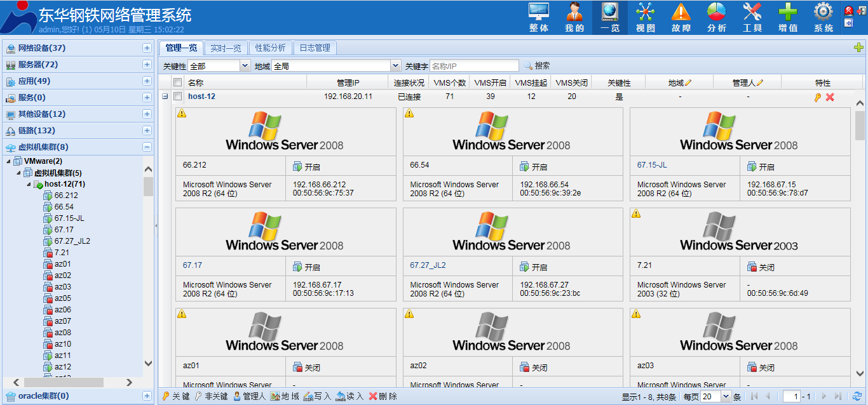
Task: Click the Windows Server 2008 logo on 67.17 card
Action: [x=285, y=232]
